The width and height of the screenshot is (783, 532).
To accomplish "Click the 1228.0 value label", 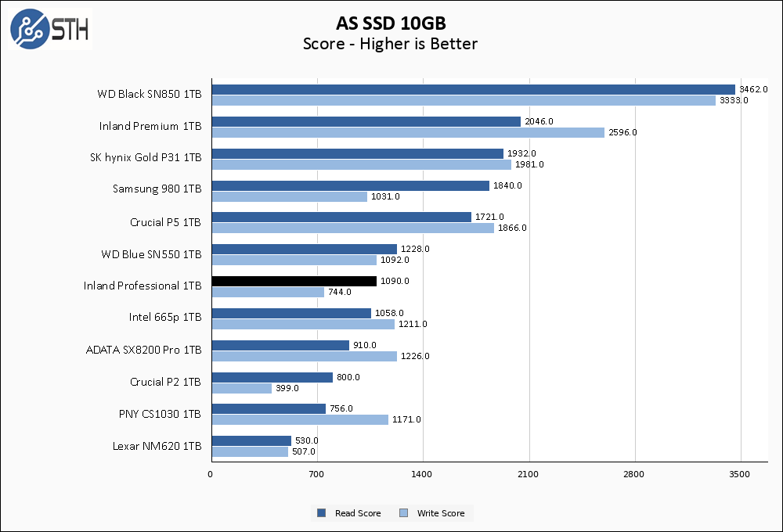I will tap(415, 249).
